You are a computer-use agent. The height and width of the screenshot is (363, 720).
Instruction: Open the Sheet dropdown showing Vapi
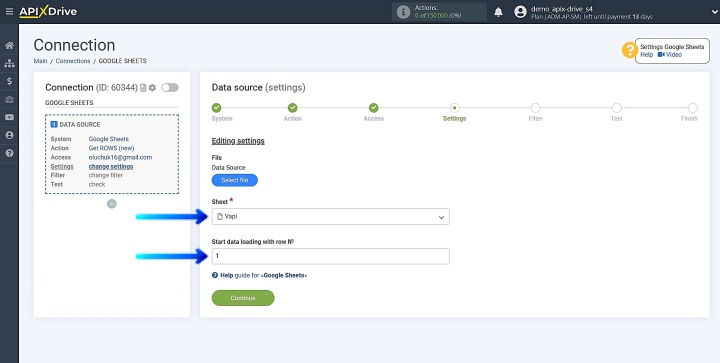pos(331,217)
